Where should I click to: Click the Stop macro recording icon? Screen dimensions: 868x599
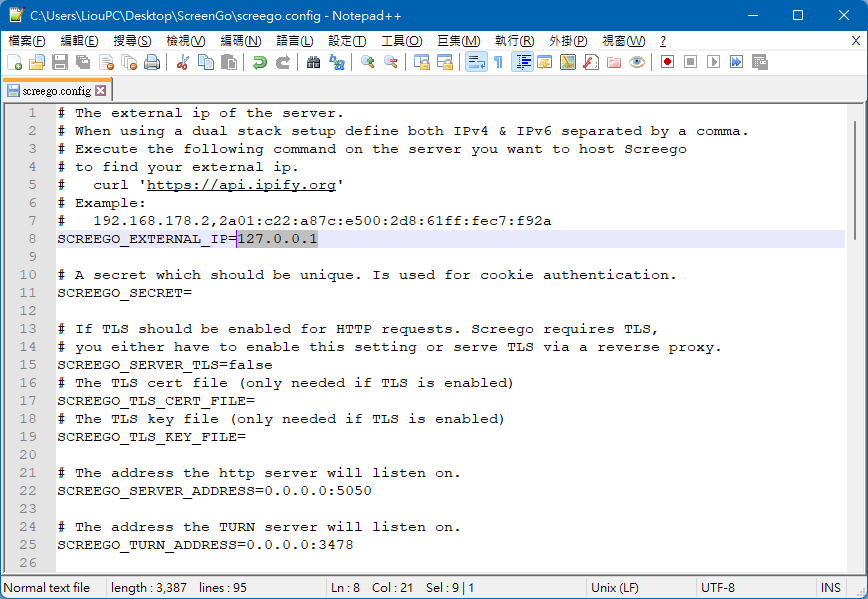click(690, 62)
